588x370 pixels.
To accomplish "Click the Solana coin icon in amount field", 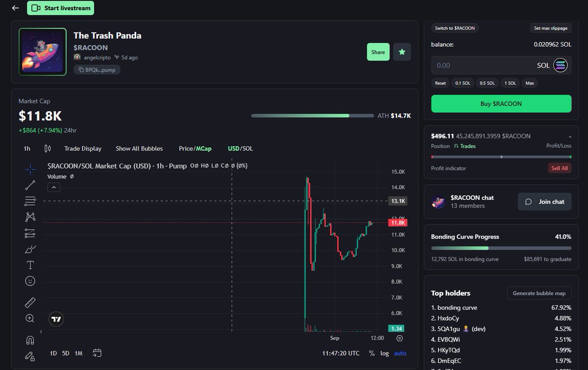I will [560, 65].
